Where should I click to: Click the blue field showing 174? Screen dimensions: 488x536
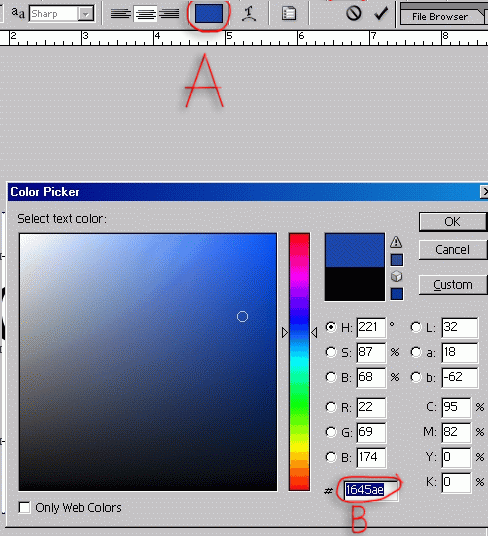point(371,457)
